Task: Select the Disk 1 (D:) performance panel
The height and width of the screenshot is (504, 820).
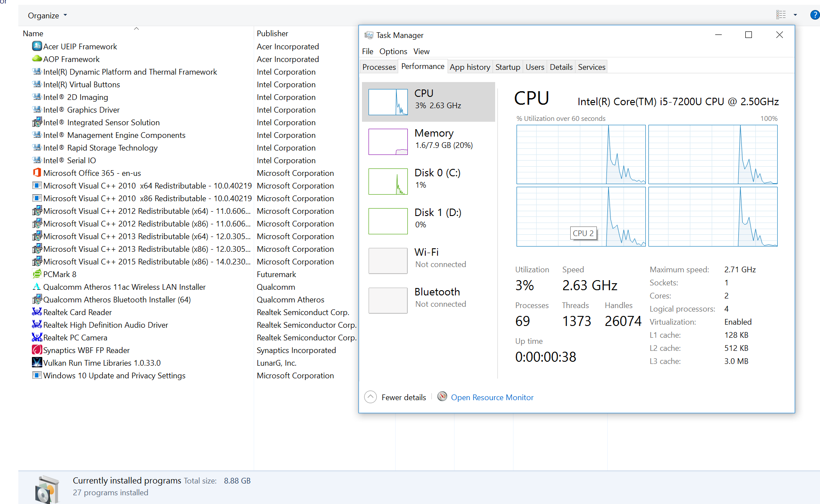Action: [x=428, y=221]
